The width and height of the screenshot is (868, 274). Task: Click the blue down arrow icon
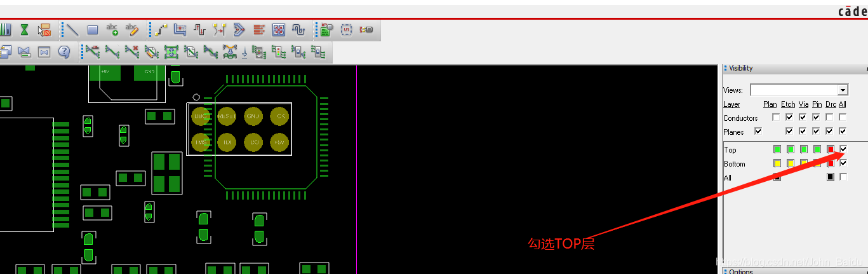click(244, 53)
